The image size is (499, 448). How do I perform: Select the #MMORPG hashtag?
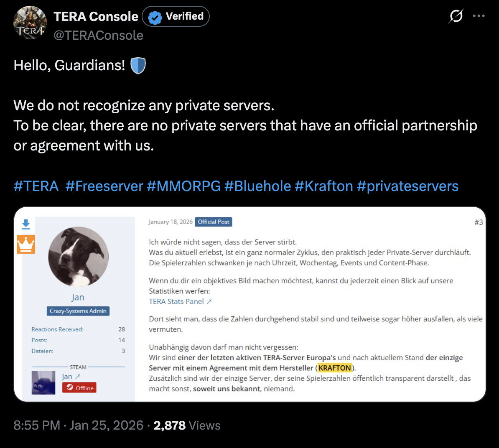click(x=183, y=186)
